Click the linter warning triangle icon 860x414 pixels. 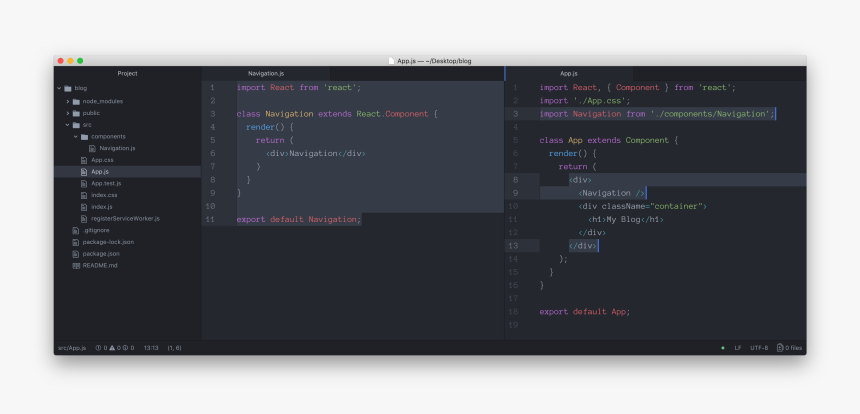click(x=112, y=348)
